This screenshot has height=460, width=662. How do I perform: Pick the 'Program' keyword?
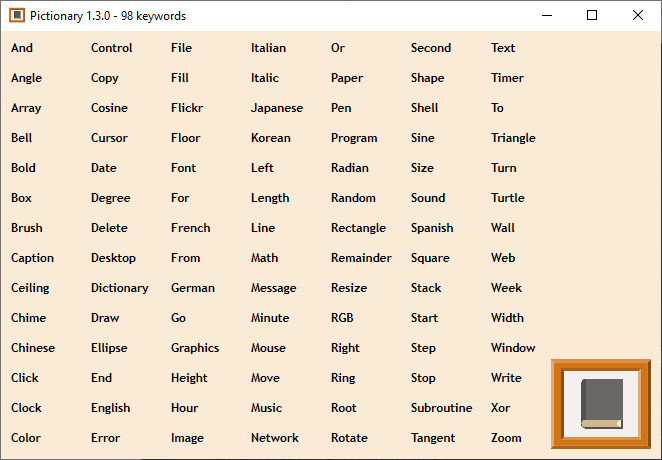354,138
